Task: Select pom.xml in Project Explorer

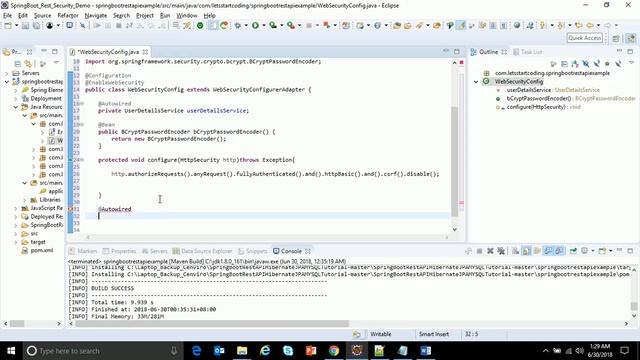Action: point(41,251)
